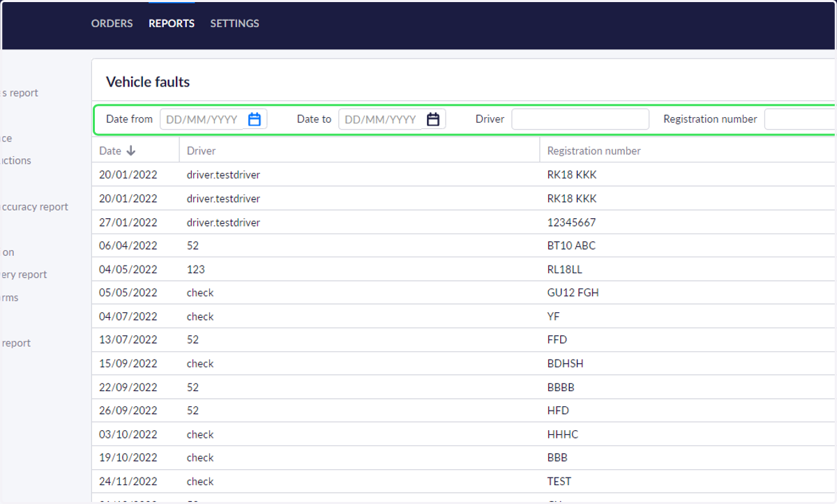Select the date 19/10/2022 cell
The width and height of the screenshot is (837, 504).
(x=128, y=457)
